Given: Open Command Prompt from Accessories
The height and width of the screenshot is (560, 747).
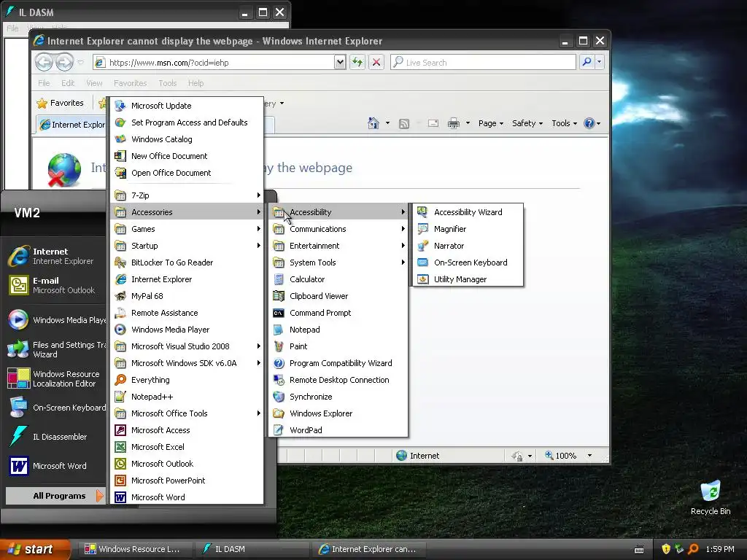Looking at the screenshot, I should coord(338,313).
